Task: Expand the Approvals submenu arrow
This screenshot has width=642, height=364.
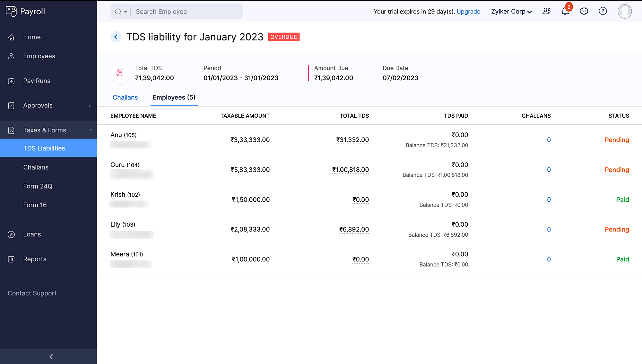Action: pyautogui.click(x=90, y=106)
